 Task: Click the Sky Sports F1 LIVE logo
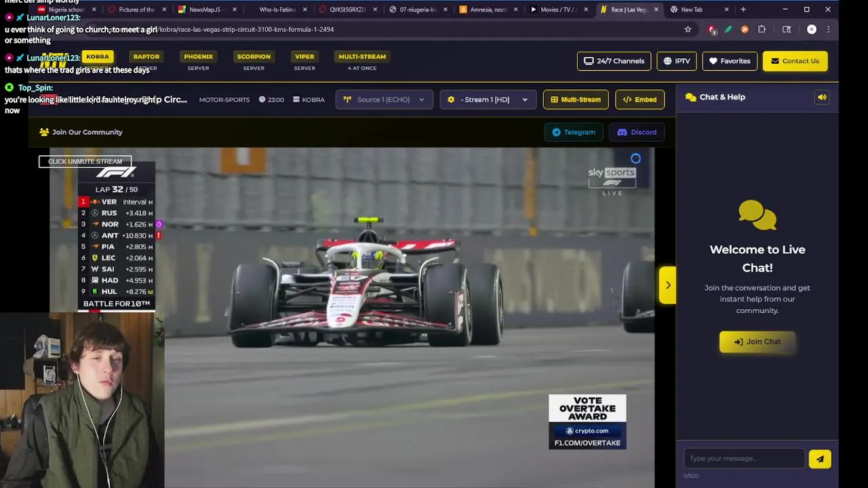[x=612, y=181]
